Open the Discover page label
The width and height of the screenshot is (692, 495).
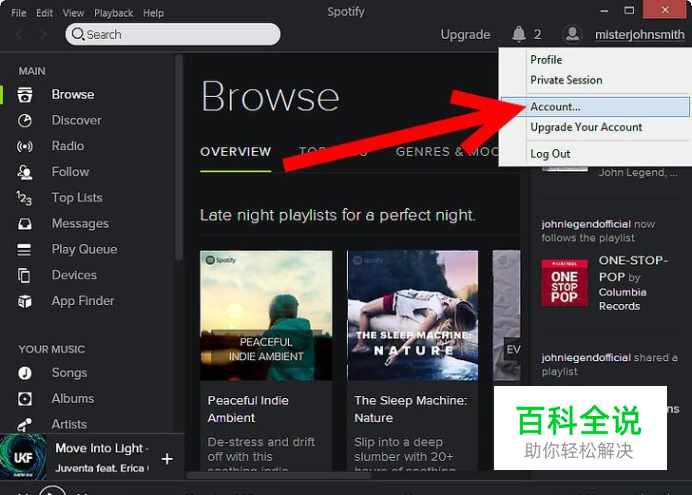(76, 120)
